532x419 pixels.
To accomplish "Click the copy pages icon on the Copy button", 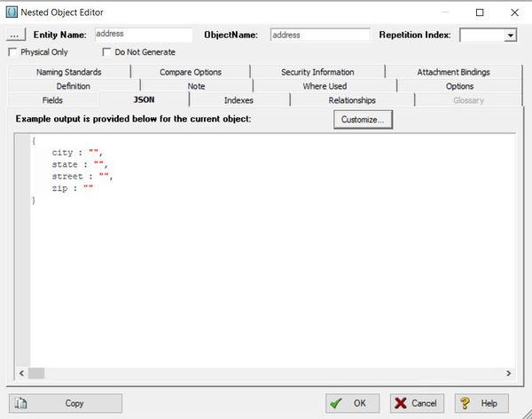I will point(20,403).
